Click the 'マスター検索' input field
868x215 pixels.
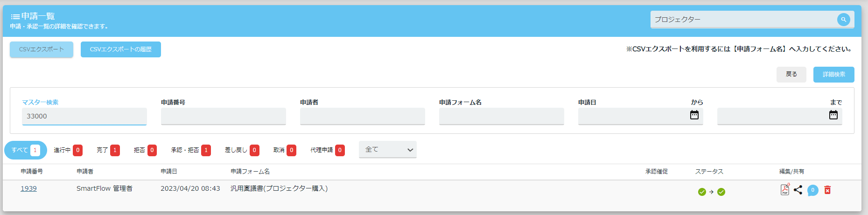84,116
